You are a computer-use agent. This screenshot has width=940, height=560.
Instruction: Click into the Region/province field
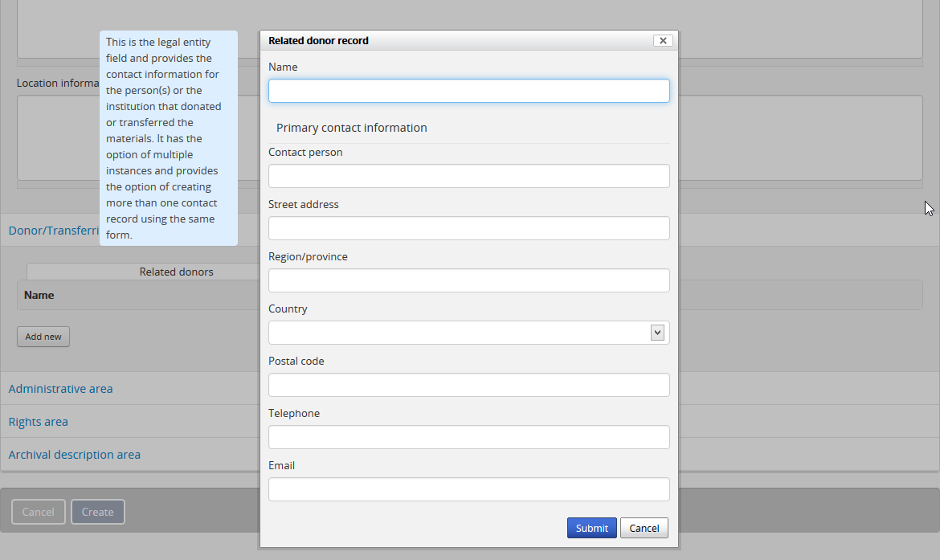pyautogui.click(x=468, y=280)
